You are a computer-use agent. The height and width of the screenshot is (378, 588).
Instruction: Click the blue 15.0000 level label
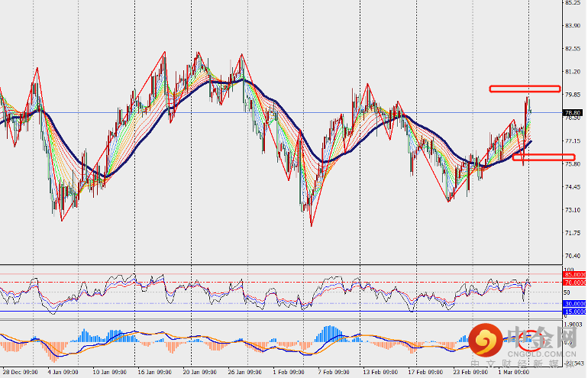[574, 312]
